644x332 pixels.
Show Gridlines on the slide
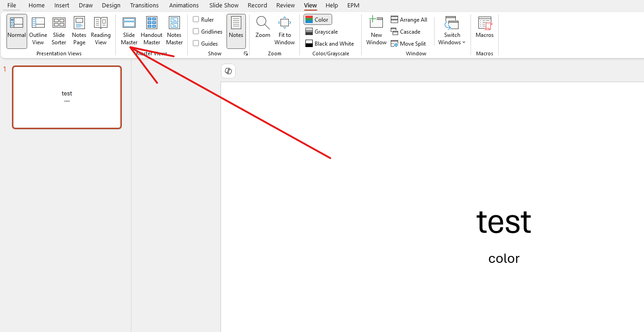point(196,31)
